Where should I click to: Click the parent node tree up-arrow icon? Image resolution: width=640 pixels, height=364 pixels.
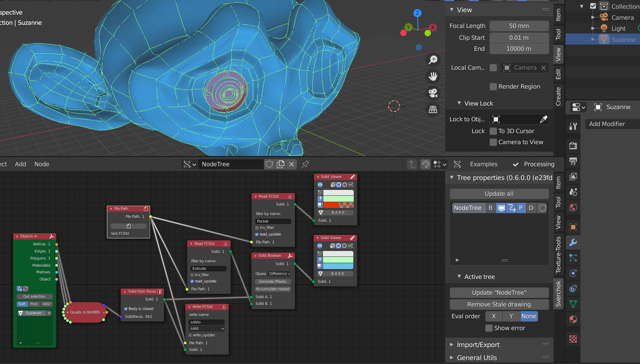click(412, 164)
